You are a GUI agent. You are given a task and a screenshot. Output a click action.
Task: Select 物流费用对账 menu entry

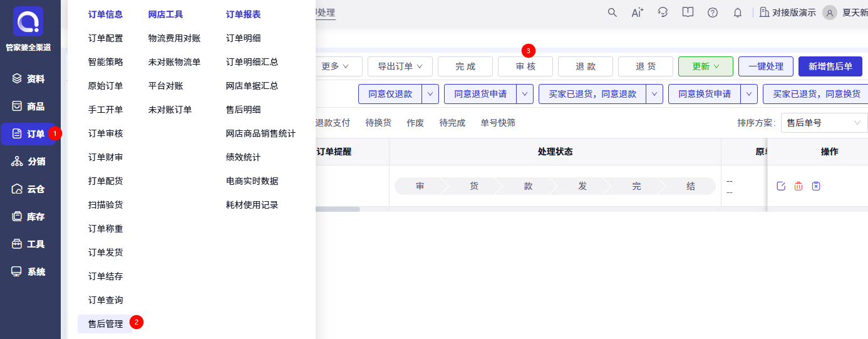174,38
